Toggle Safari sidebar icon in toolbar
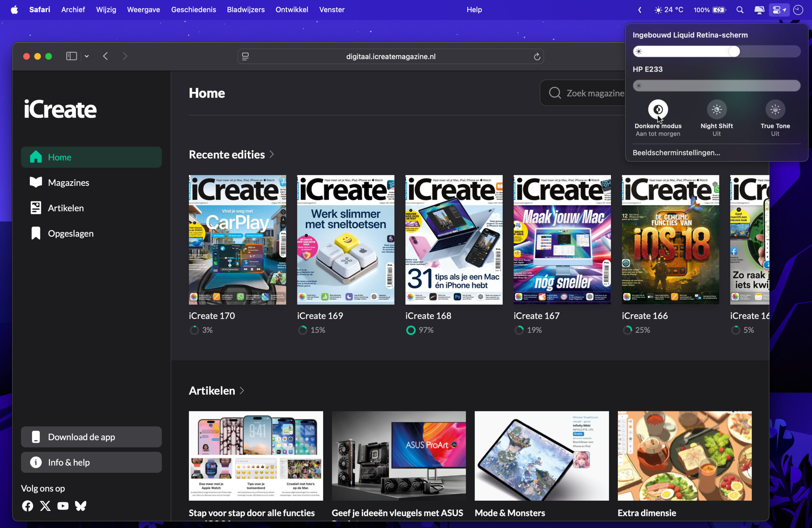 (71, 56)
